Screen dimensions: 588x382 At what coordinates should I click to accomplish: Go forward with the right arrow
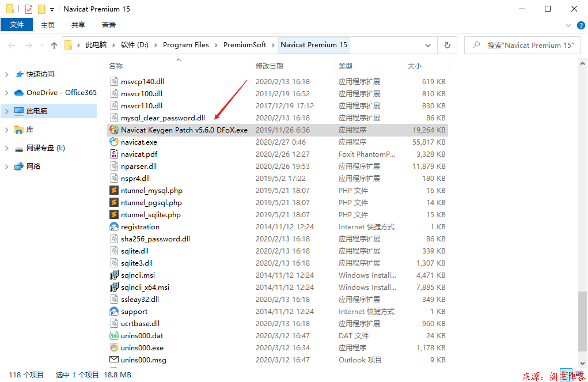click(x=28, y=46)
